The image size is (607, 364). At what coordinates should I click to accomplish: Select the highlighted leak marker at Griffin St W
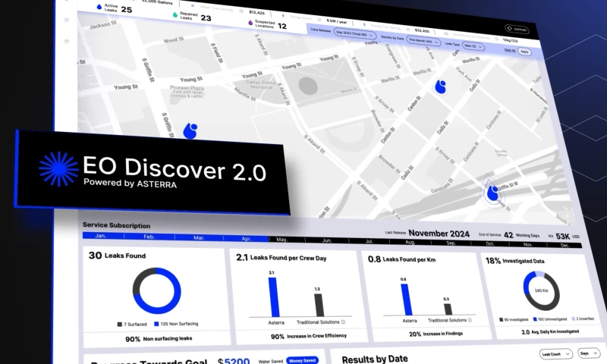[x=492, y=193]
